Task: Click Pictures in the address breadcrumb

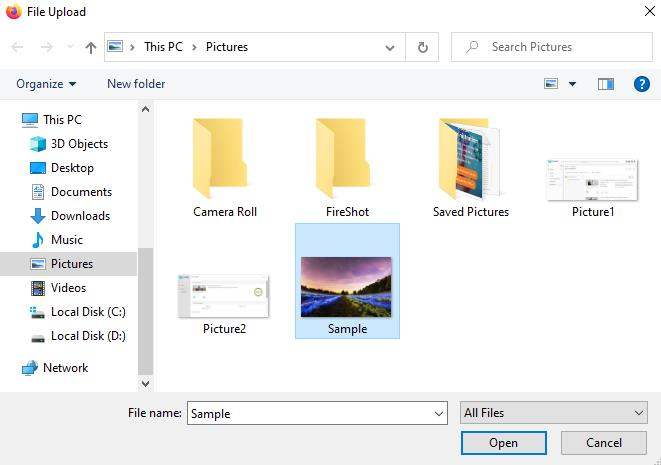Action: (227, 47)
